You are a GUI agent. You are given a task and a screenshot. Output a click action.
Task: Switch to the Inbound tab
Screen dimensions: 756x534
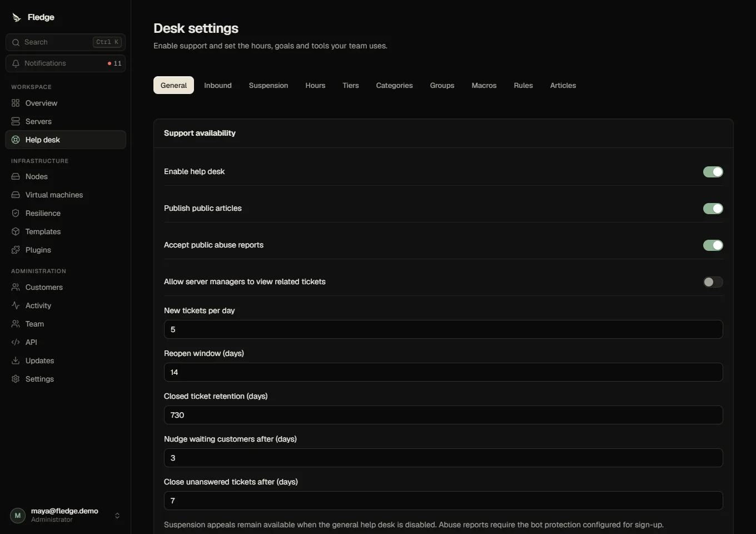(218, 85)
